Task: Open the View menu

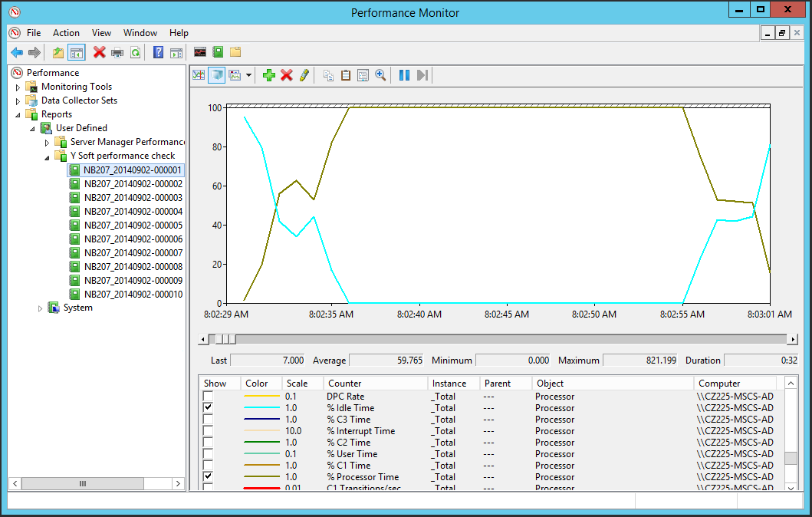Action: point(101,33)
